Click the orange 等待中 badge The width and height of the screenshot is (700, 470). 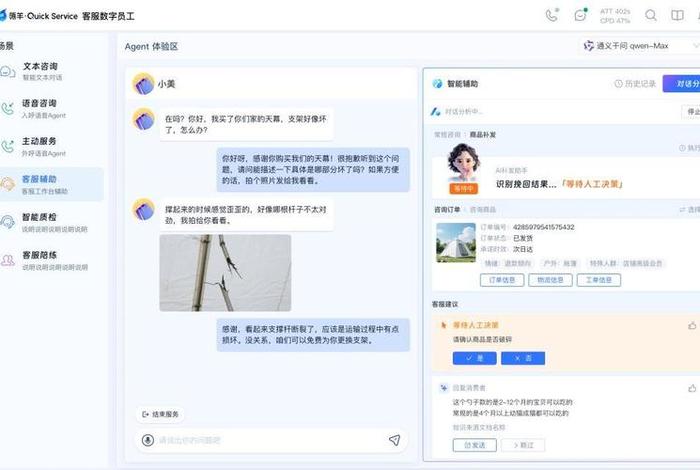click(x=463, y=189)
